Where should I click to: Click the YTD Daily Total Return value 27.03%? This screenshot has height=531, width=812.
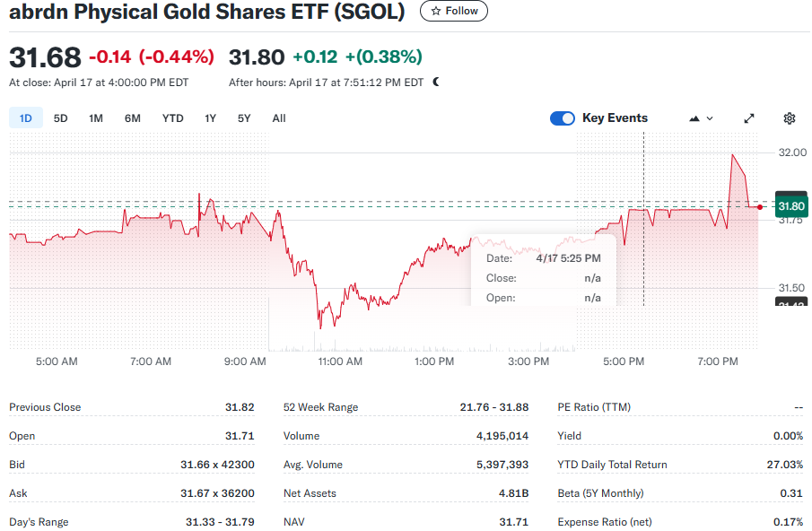pyautogui.click(x=785, y=465)
